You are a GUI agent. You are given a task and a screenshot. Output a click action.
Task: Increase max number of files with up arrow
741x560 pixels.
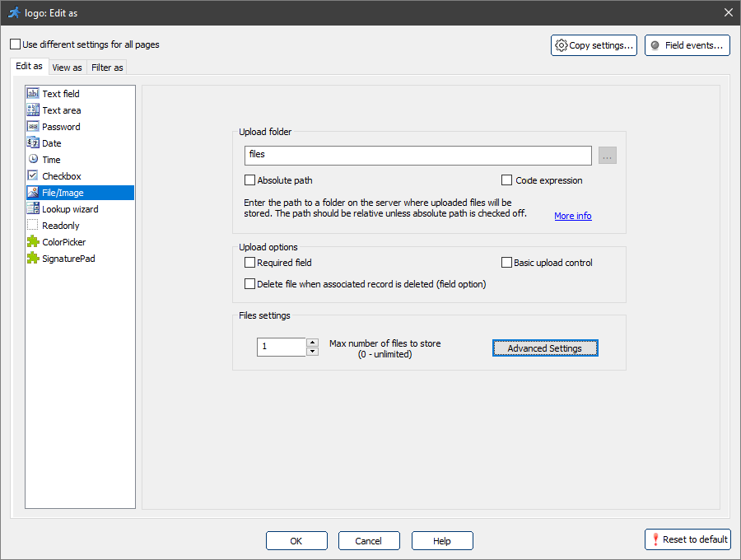click(x=312, y=343)
